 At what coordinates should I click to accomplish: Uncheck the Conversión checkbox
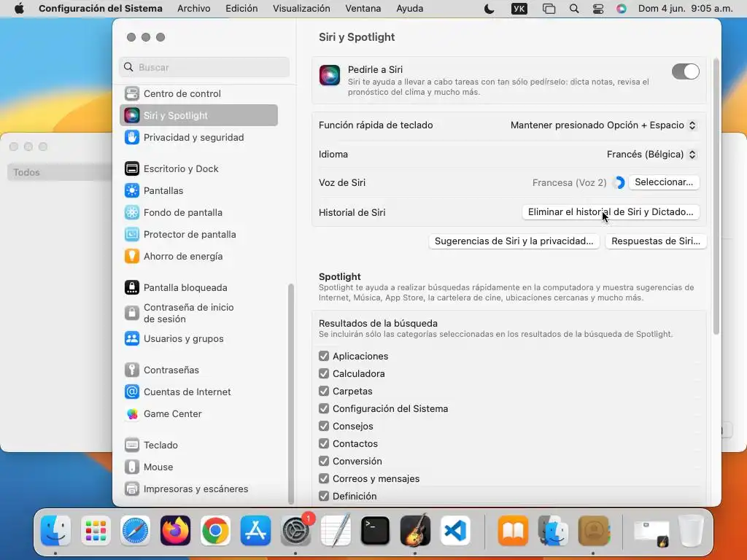324,461
